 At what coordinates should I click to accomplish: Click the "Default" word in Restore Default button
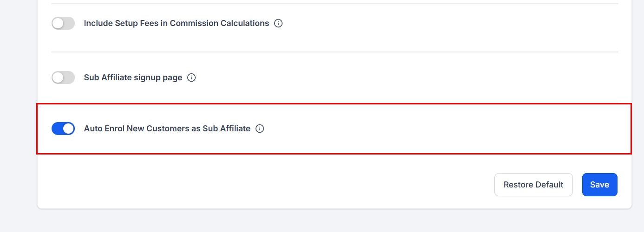click(549, 185)
